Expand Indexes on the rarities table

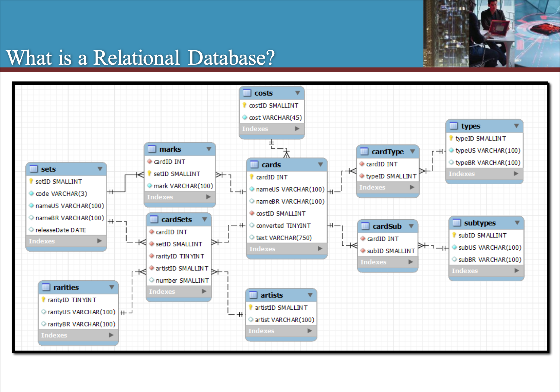112,335
